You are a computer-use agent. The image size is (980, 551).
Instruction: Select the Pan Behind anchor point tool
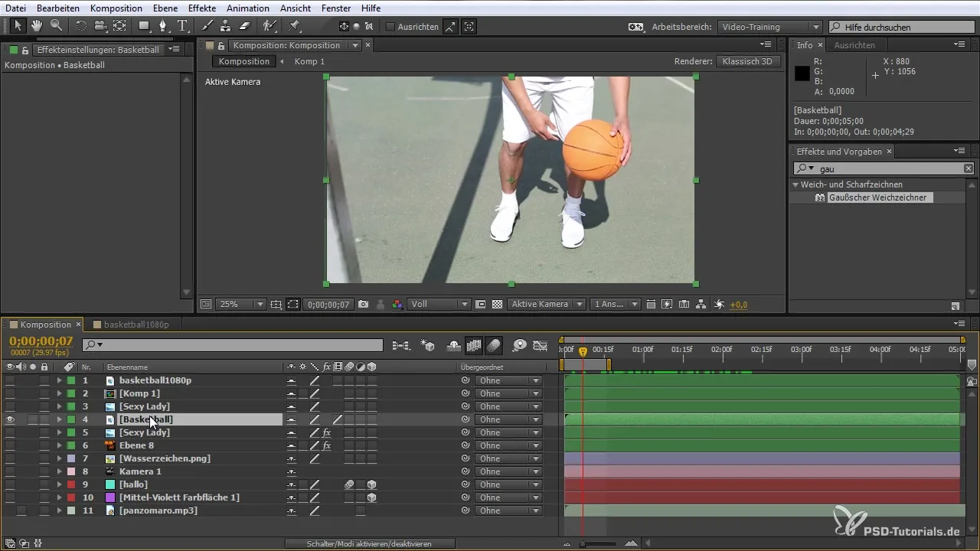pyautogui.click(x=119, y=26)
